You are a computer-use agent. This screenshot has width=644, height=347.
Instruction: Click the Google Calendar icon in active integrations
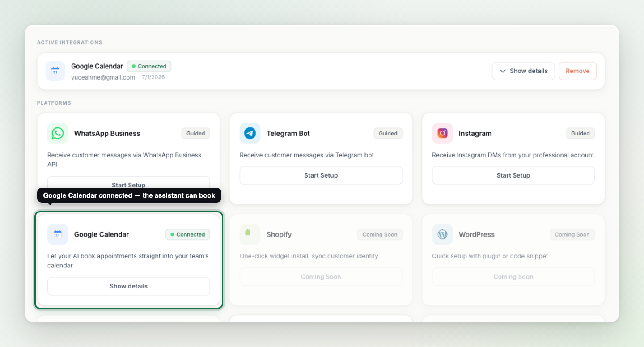[55, 71]
